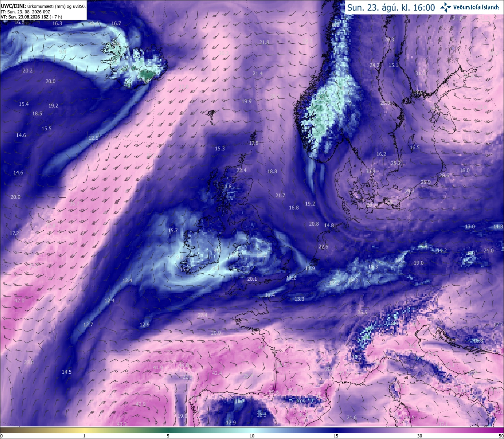This screenshot has width=504, height=439.
Task: Select the 24.2 value label over Sweden
Action: (374, 65)
